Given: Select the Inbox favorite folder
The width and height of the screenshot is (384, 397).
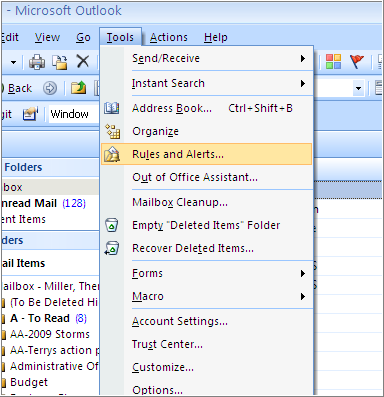Looking at the screenshot, I should click(50, 187).
